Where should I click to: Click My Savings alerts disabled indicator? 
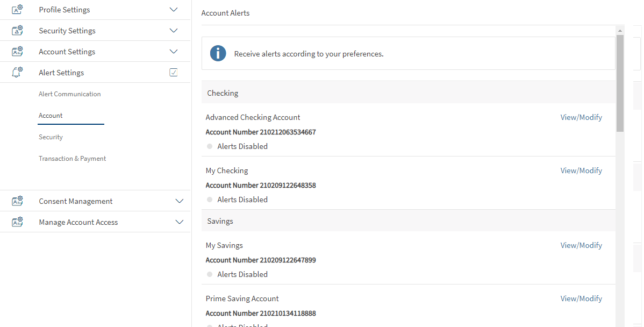click(210, 274)
